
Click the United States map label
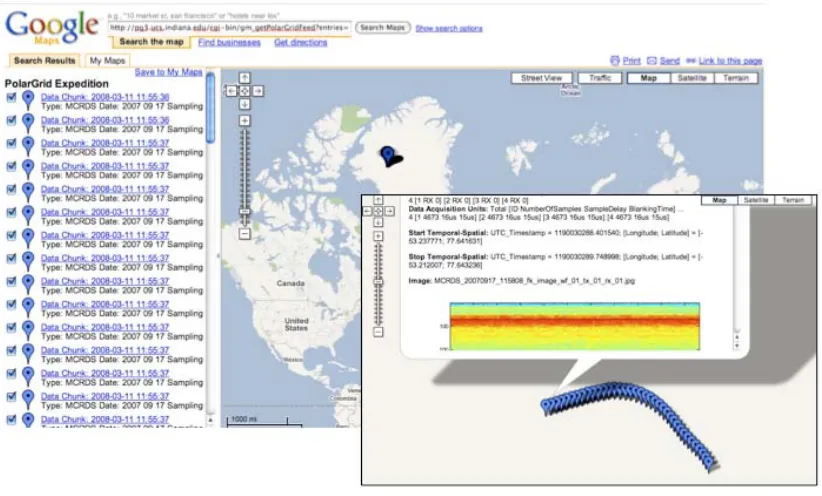pyautogui.click(x=296, y=324)
